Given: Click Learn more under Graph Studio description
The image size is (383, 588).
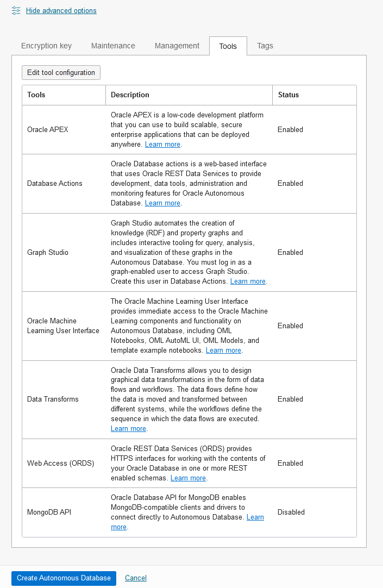Looking at the screenshot, I should tap(248, 281).
